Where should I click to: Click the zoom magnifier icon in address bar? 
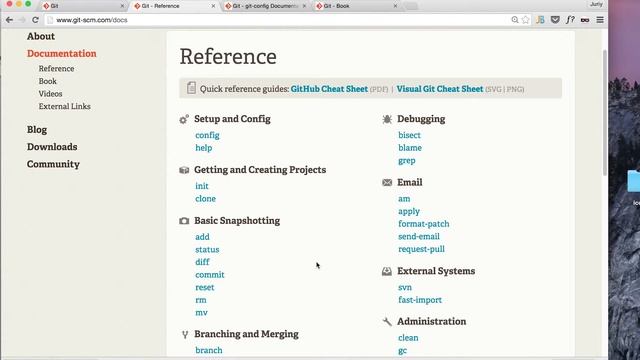click(x=515, y=20)
